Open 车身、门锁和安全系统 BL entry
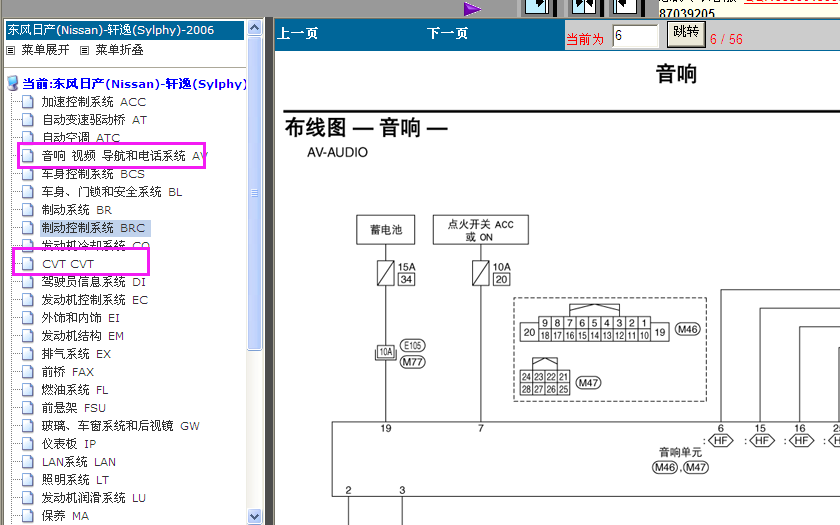Screen dimensions: 840x525 tap(112, 192)
